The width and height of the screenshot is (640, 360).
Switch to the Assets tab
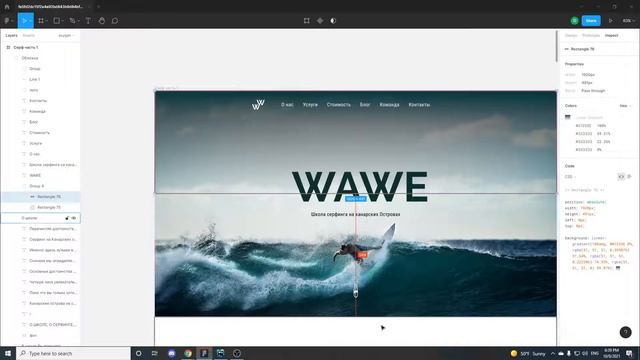29,36
